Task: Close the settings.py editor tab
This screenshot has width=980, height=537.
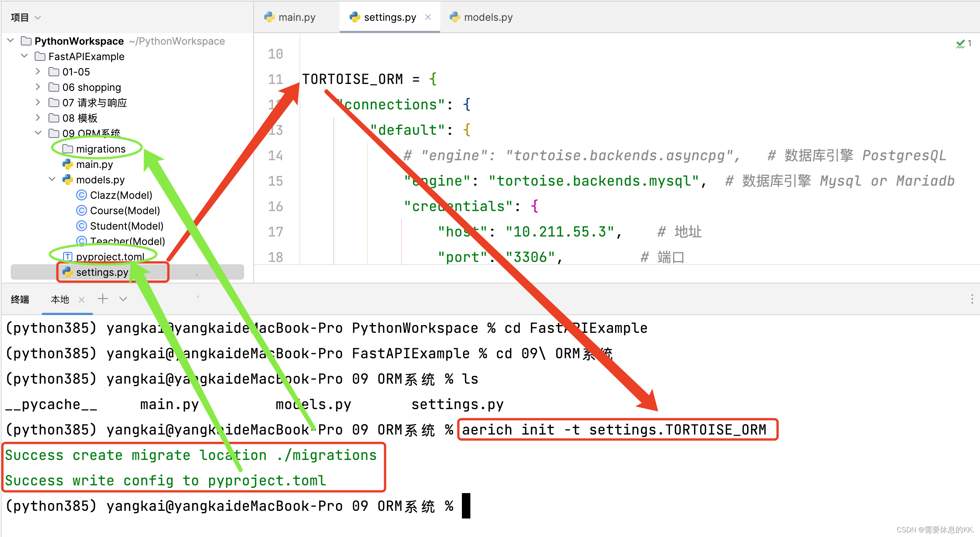Action: tap(428, 17)
